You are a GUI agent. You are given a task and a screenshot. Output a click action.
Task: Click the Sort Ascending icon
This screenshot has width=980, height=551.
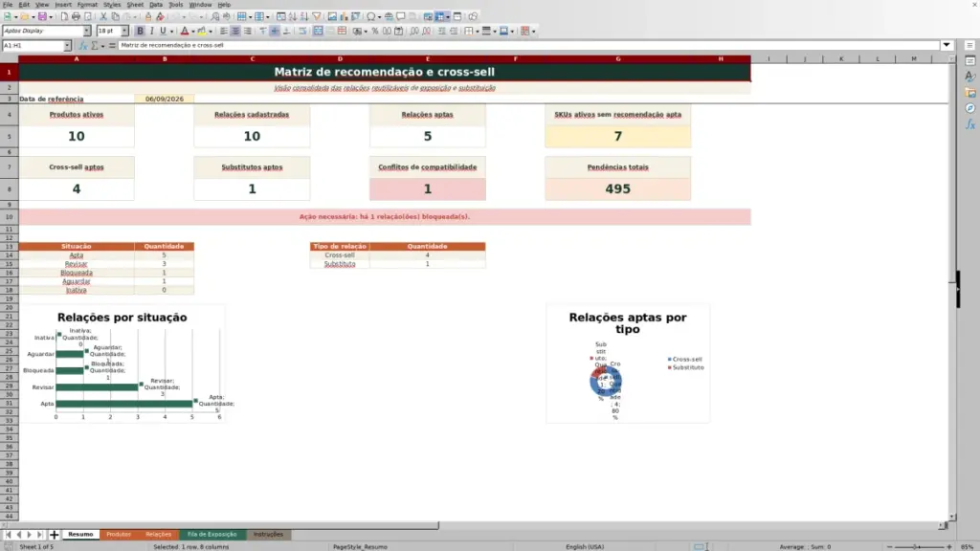tap(293, 16)
